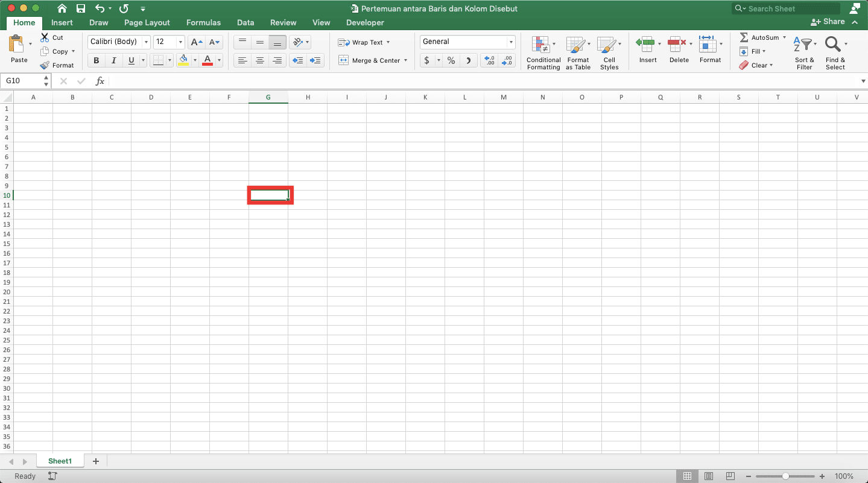The height and width of the screenshot is (483, 868).
Task: Click the Save icon in title bar
Action: [81, 8]
